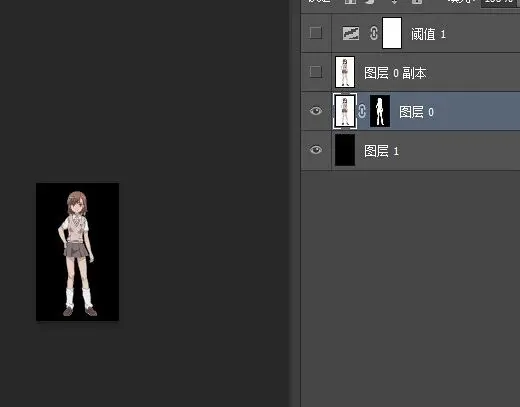The height and width of the screenshot is (407, 520).
Task: Select the 图层 0 image thumbnail
Action: (x=345, y=111)
